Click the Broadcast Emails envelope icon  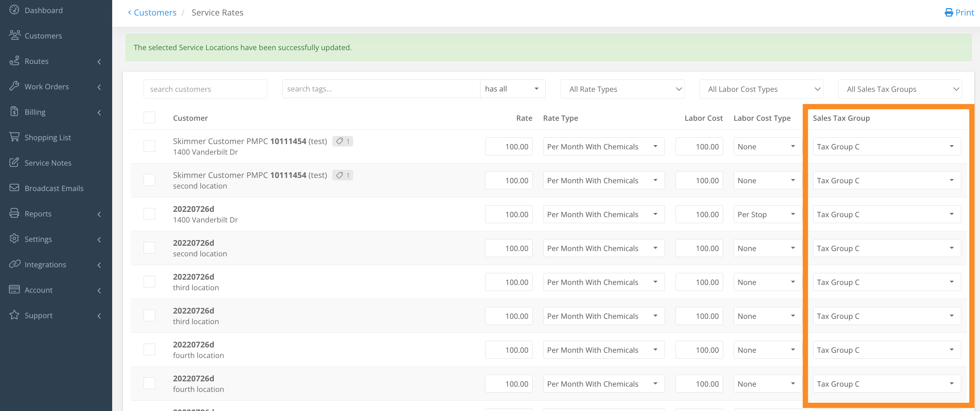[x=14, y=188]
